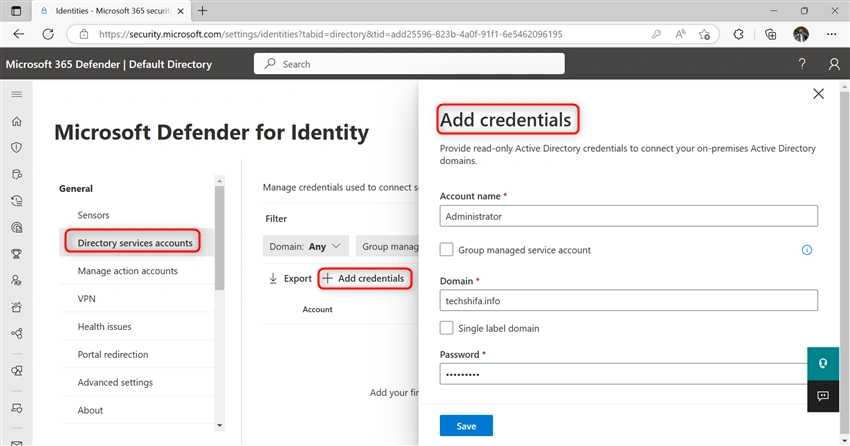Screen dimensions: 850x446
Task: Click the Account name field
Action: [x=628, y=216]
